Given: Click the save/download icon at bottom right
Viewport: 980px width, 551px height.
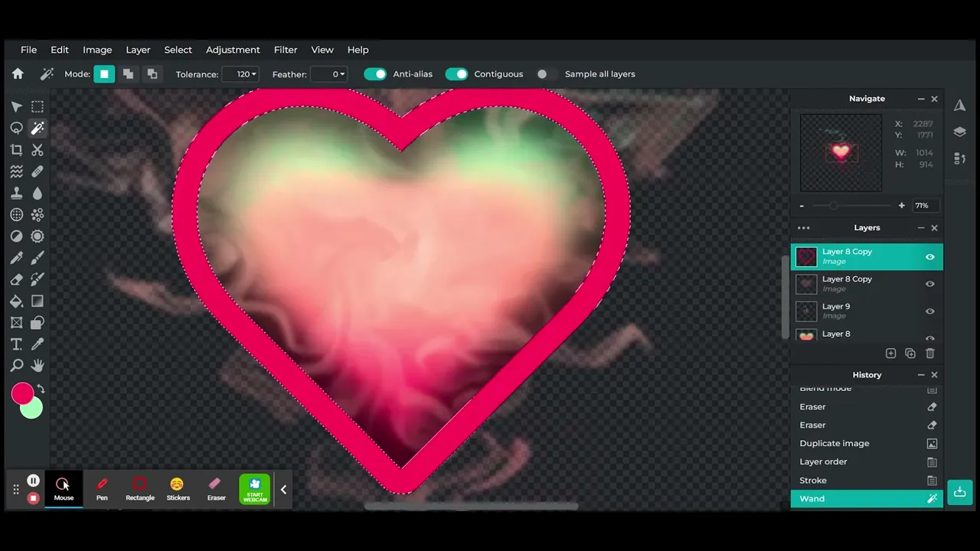Looking at the screenshot, I should click(x=959, y=491).
